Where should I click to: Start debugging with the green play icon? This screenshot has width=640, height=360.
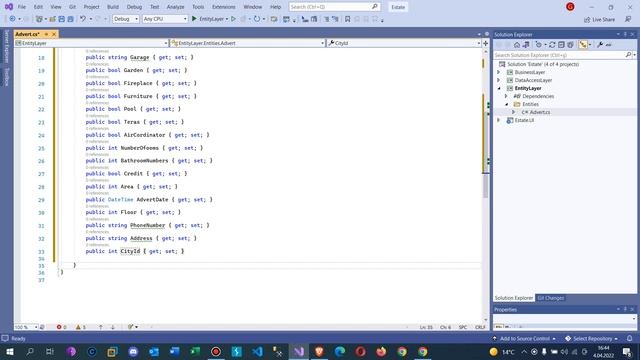click(x=194, y=19)
